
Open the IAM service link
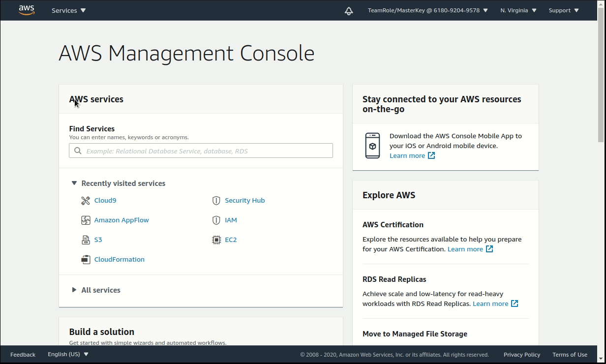pos(231,220)
